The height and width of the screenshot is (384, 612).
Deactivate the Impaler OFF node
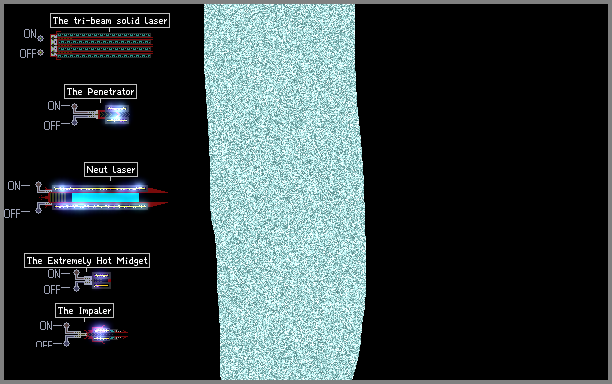pos(67,343)
